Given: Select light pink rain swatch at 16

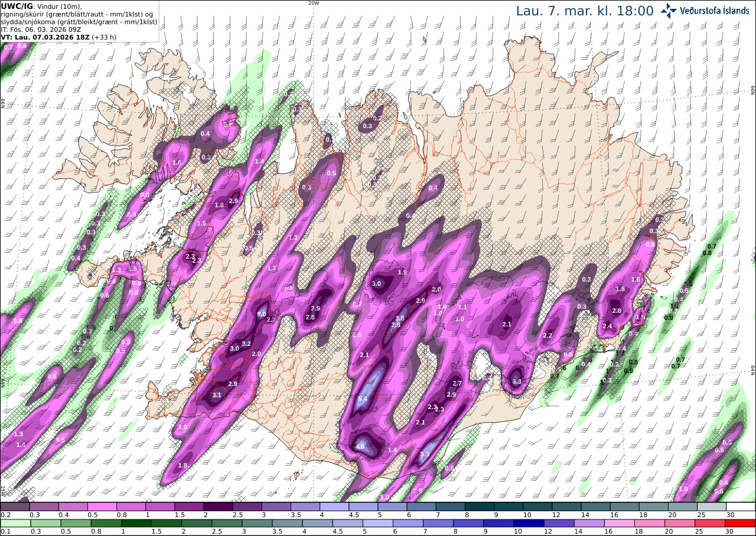Looking at the screenshot, I should coord(619,523).
